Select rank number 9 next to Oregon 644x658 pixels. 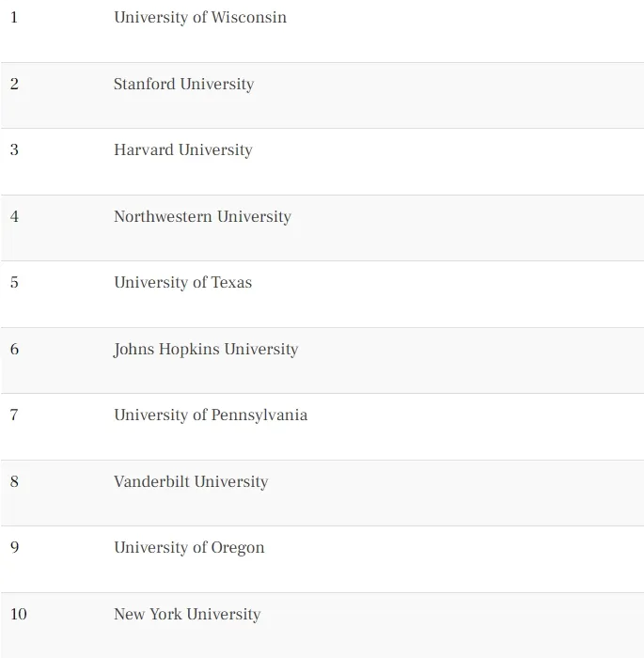[14, 548]
